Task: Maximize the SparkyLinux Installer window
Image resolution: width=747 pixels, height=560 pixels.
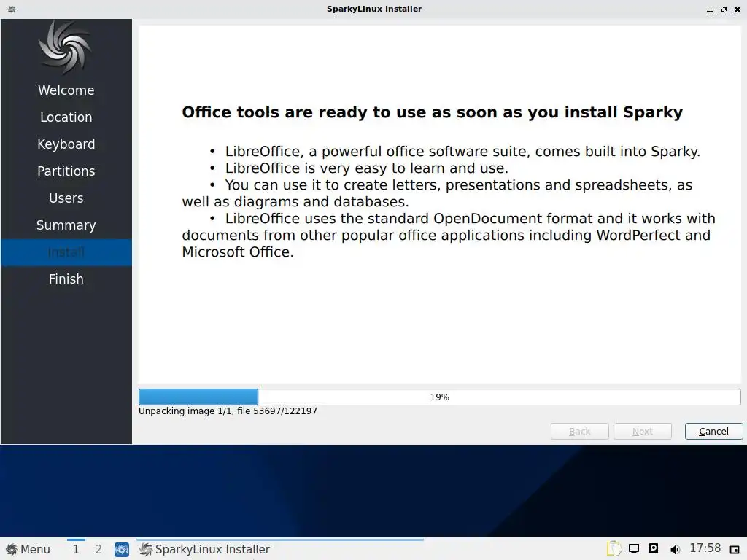Action: coord(724,9)
